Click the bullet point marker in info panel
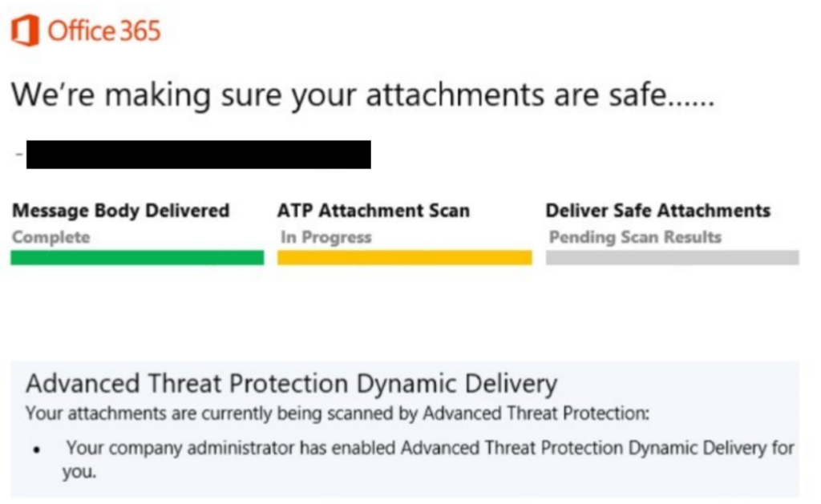The height and width of the screenshot is (504, 821). click(x=36, y=450)
